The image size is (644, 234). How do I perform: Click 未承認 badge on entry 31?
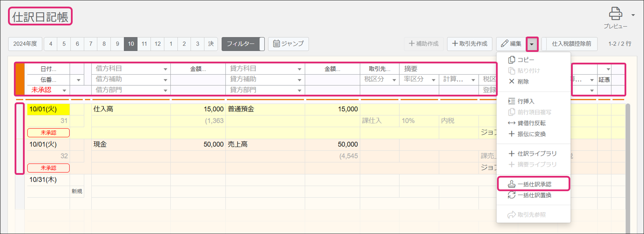pos(48,133)
